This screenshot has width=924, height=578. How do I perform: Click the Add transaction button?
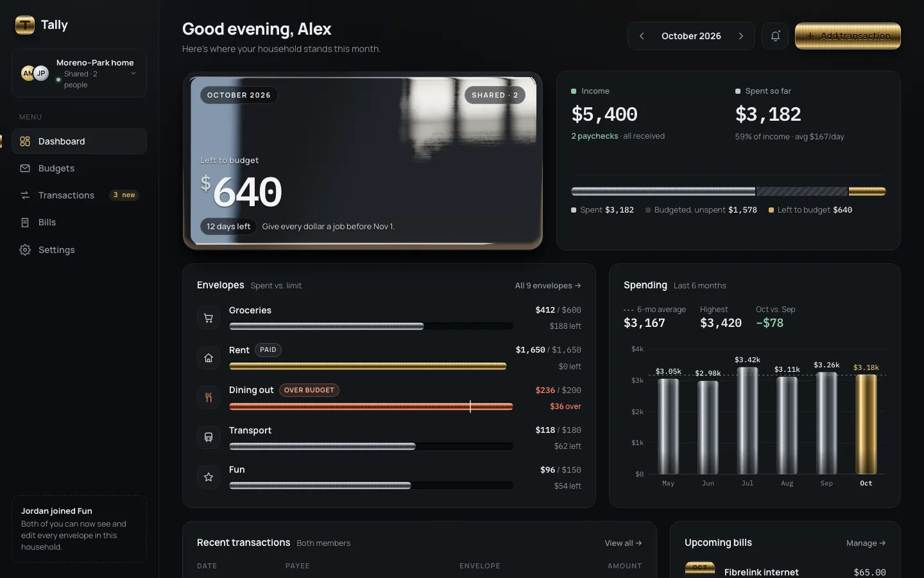coord(848,36)
